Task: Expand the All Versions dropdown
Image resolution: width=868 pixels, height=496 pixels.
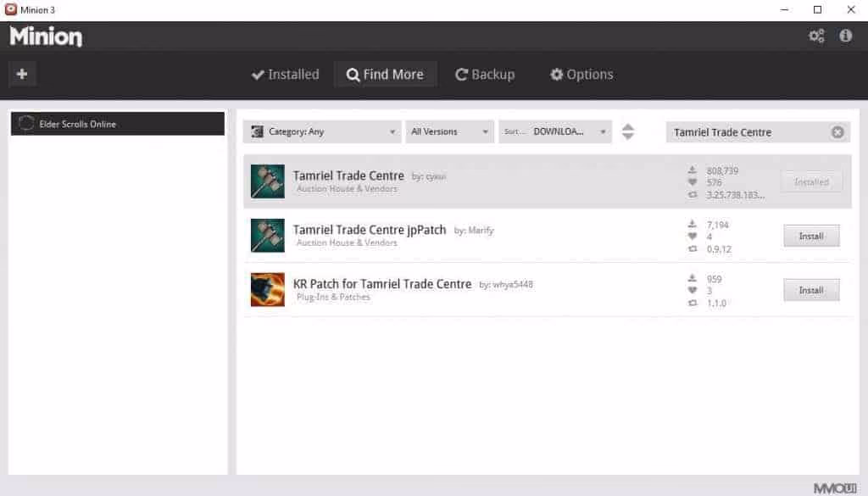Action: 449,132
